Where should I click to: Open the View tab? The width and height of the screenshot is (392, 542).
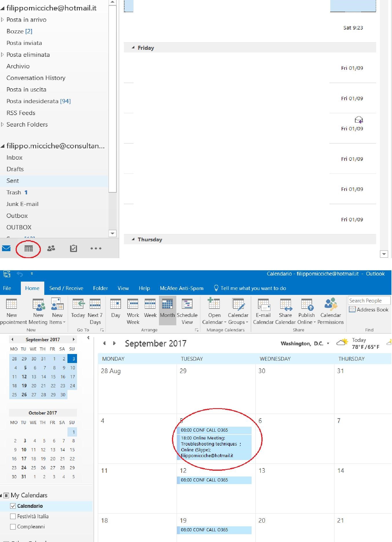123,288
